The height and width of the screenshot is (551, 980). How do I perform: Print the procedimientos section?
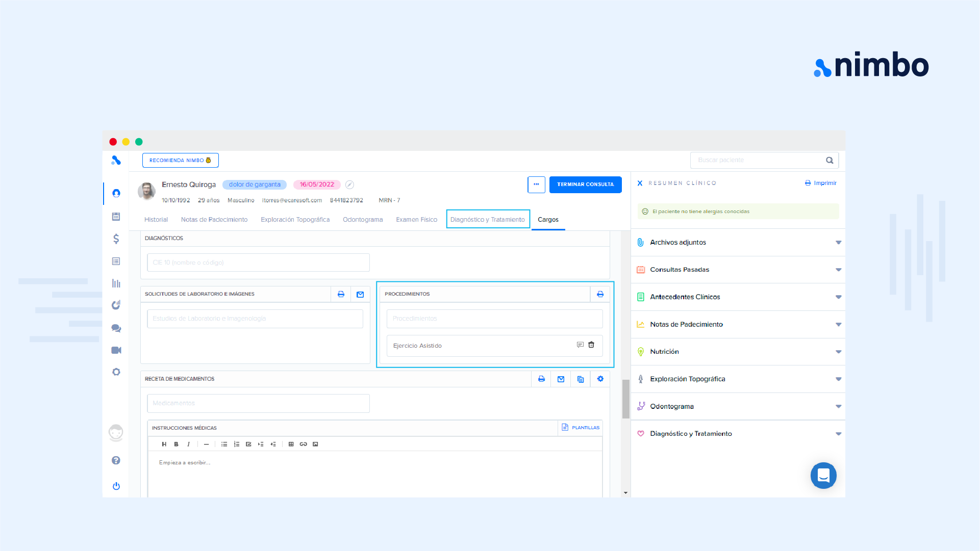pos(600,294)
